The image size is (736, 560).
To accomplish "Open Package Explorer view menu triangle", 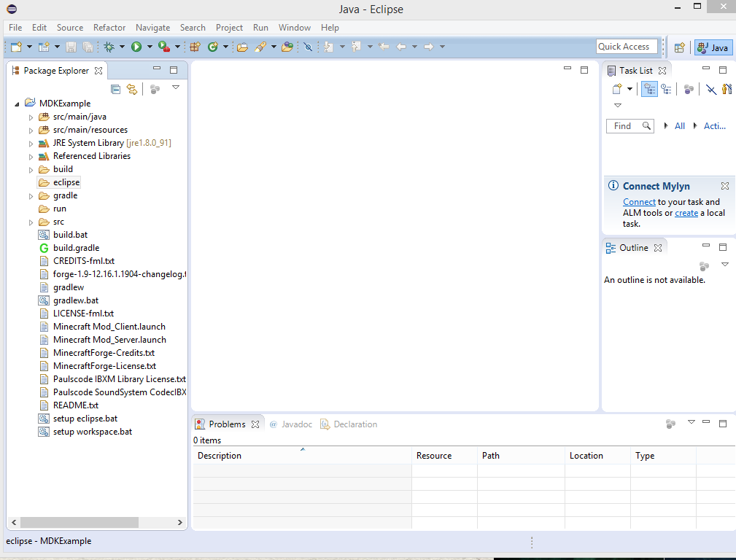I will pos(176,87).
